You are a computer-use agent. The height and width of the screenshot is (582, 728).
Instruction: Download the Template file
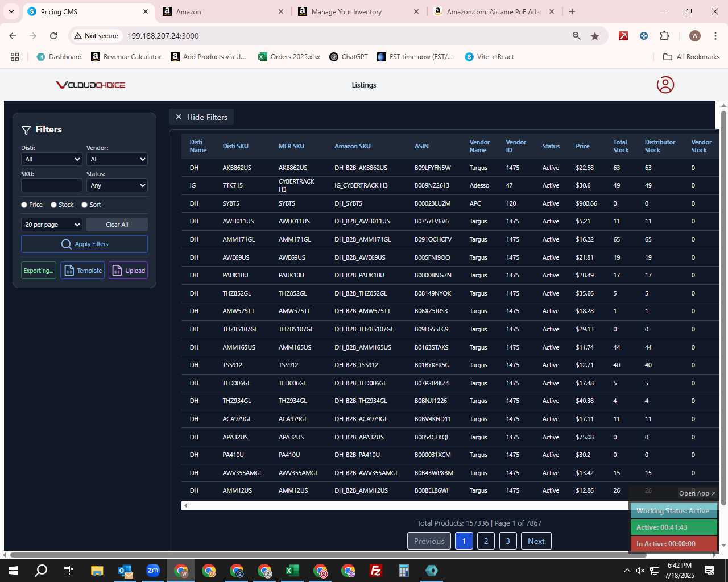pos(82,271)
